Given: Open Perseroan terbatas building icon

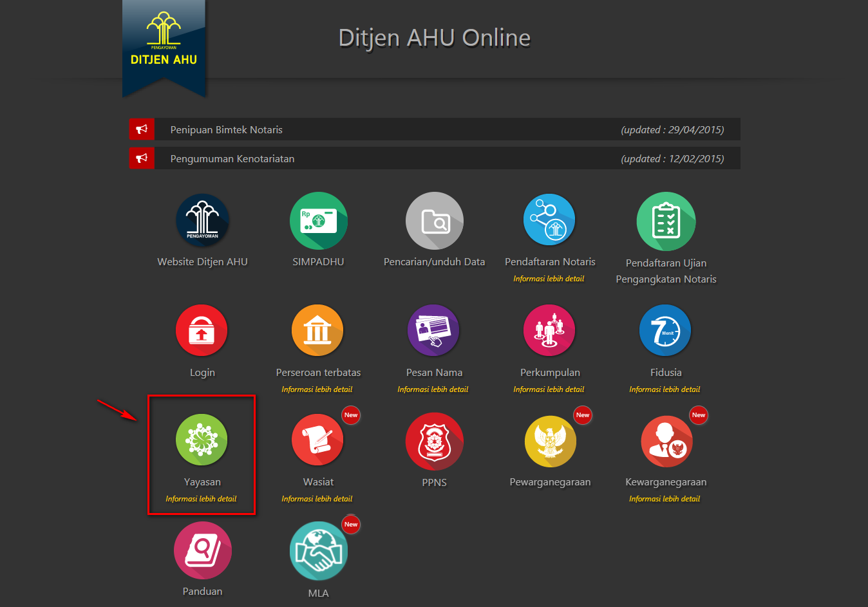Looking at the screenshot, I should (x=317, y=330).
